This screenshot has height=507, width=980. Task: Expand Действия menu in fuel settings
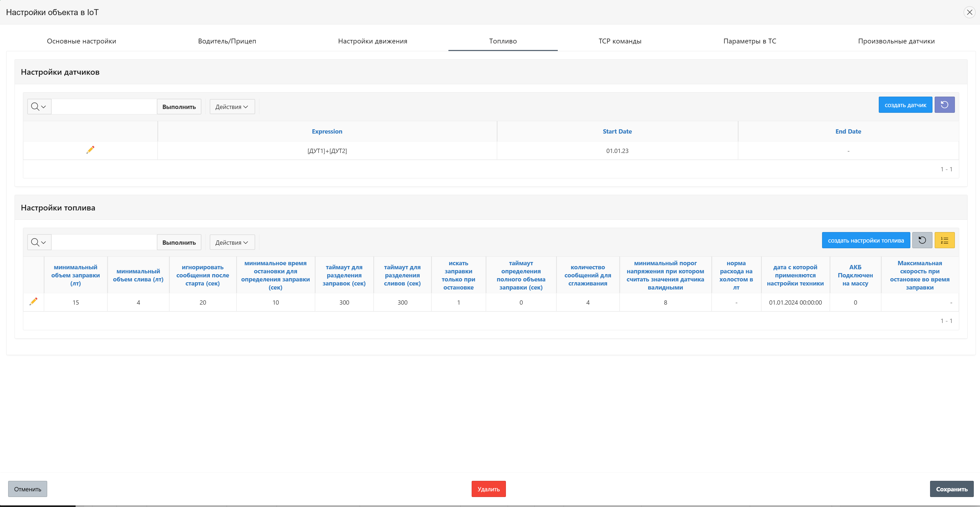232,242
